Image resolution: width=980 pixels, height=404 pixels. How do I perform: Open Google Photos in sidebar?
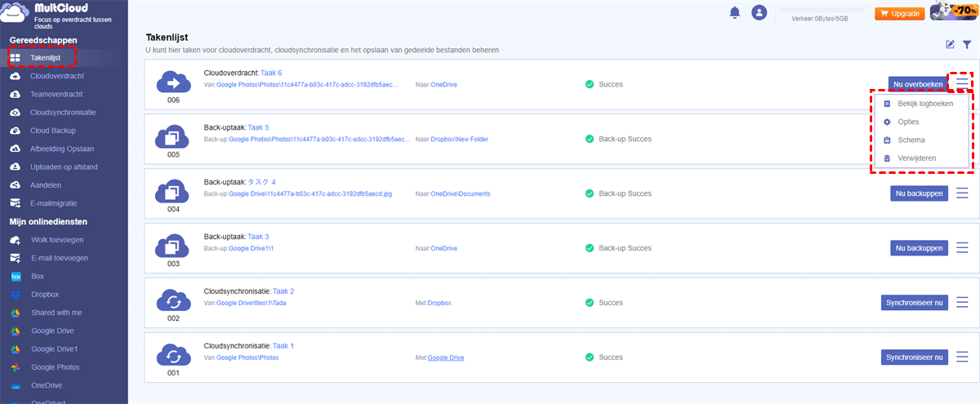[56, 367]
